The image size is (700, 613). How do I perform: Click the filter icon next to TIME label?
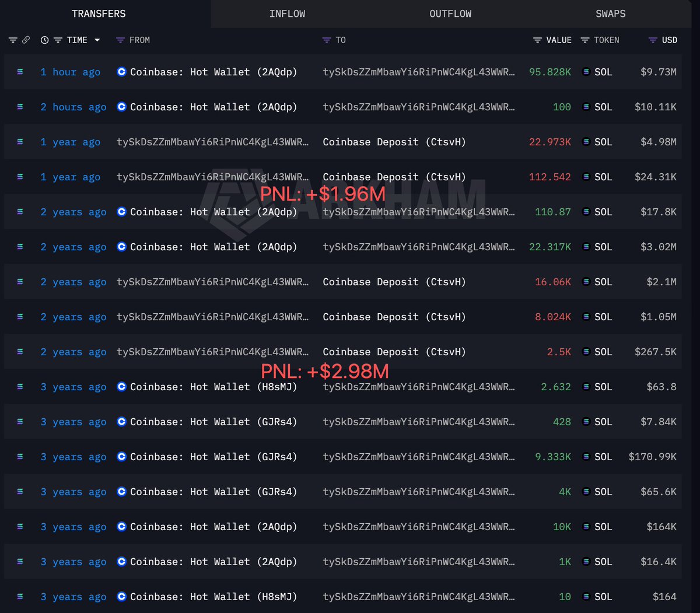58,40
